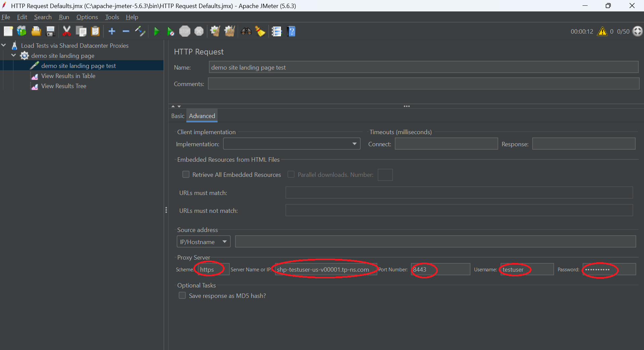Screen dimensions: 644x350
Task: Click the Connect timeout field
Action: click(x=446, y=144)
